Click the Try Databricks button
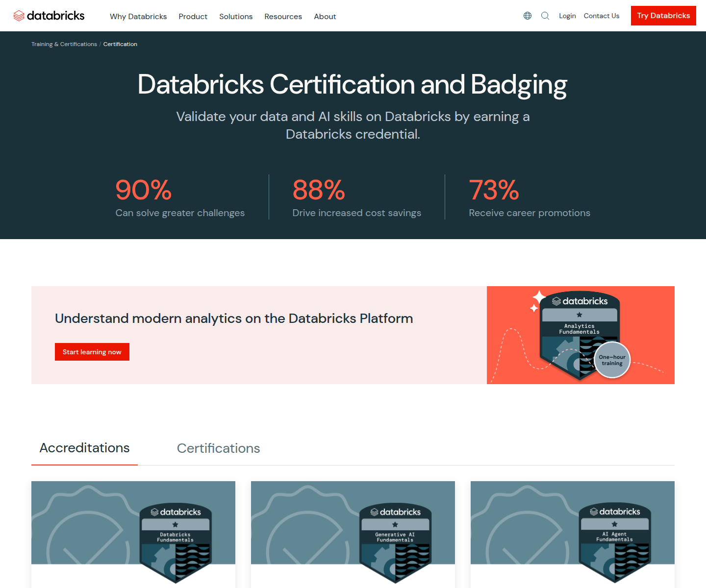Image resolution: width=706 pixels, height=588 pixels. pyautogui.click(x=663, y=16)
